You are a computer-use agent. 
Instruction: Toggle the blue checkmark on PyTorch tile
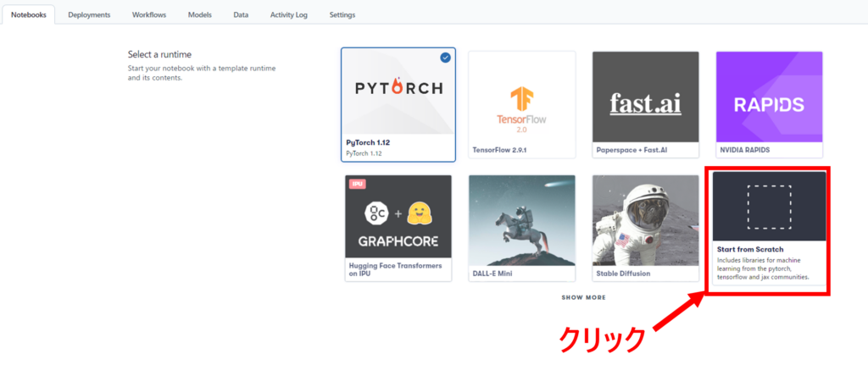(446, 58)
